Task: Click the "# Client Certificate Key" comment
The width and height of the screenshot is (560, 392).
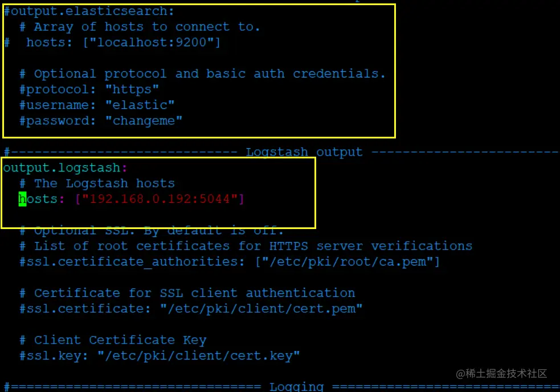Action: pos(112,340)
